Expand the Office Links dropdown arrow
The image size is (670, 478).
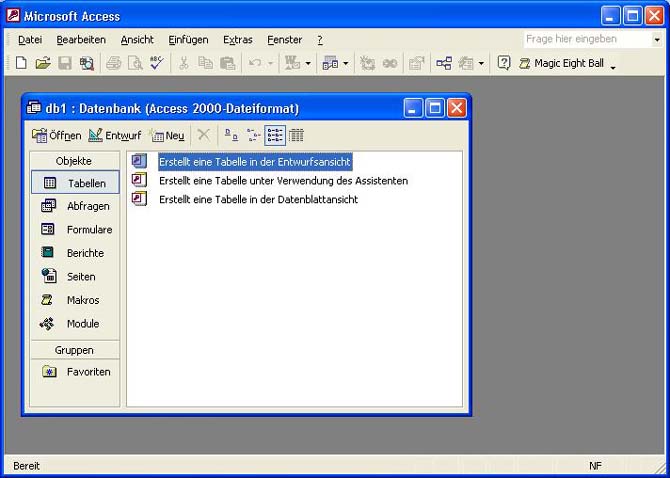point(308,63)
